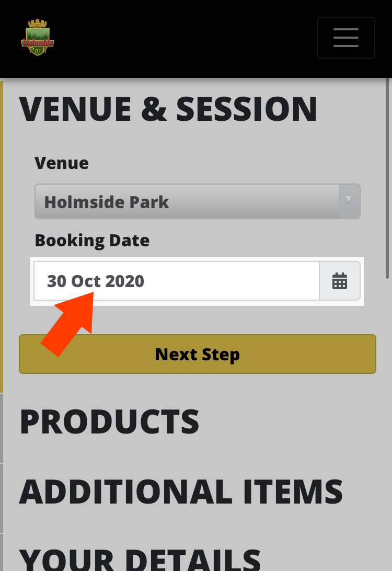This screenshot has width=392, height=571.
Task: Select the Holmside Park venue combo box
Action: 197,201
